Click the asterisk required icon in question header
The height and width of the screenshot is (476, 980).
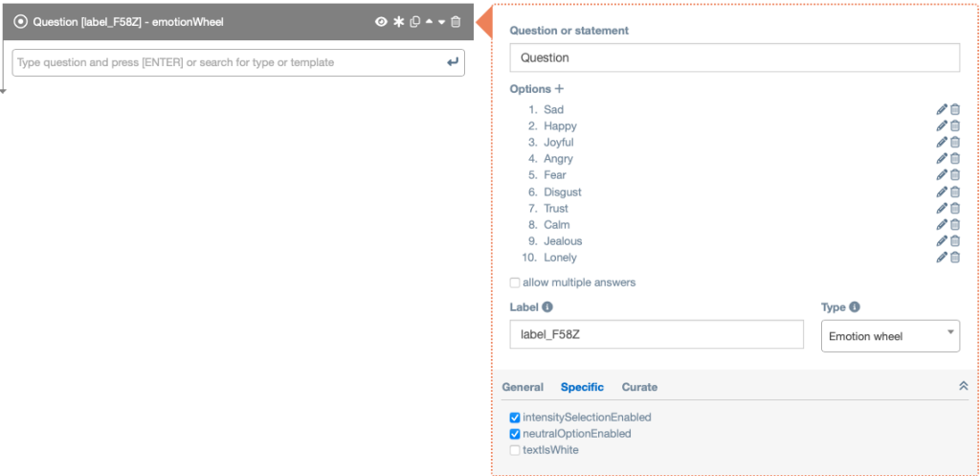click(398, 21)
